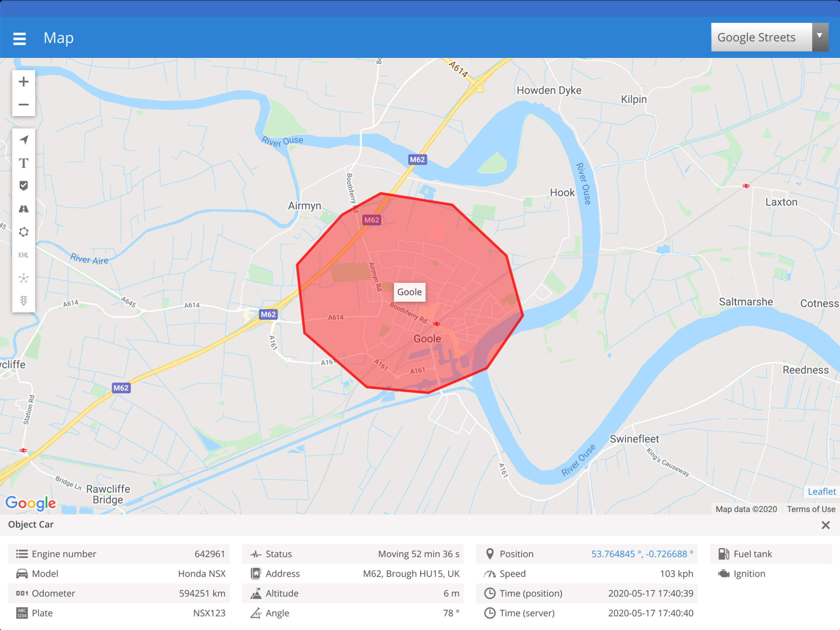
Task: Zoom out of the map
Action: (x=24, y=105)
